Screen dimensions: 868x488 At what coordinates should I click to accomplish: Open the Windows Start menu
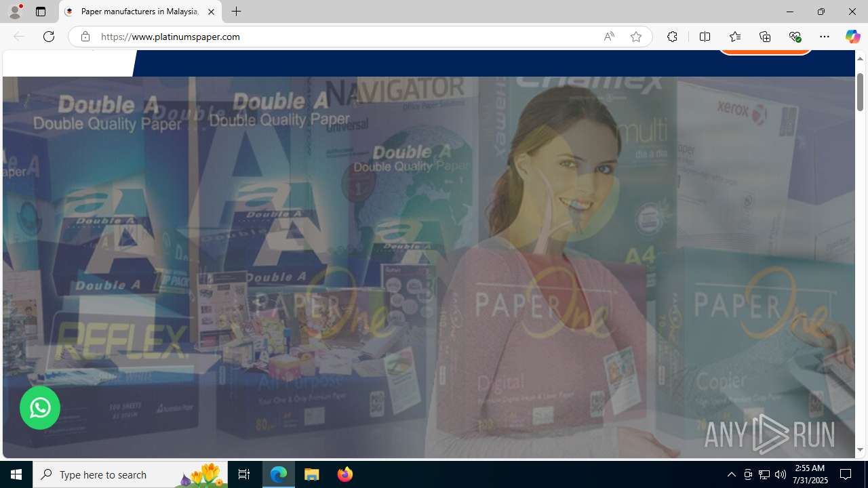[16, 474]
